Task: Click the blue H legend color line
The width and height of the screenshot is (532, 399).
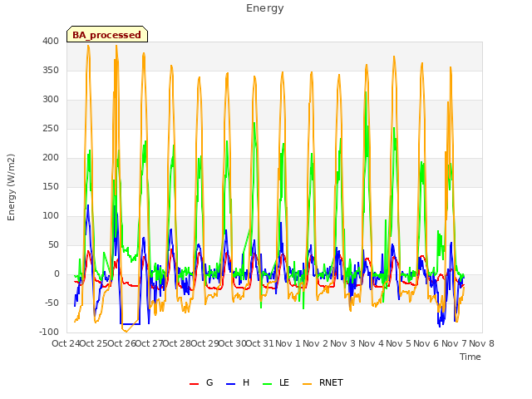Action: pos(231,384)
